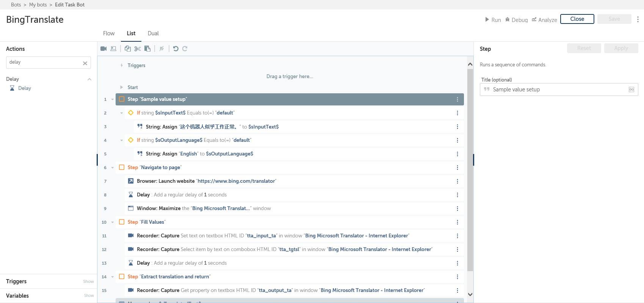Click the paste icon in the toolbar
The width and height of the screenshot is (644, 303).
tap(147, 49)
